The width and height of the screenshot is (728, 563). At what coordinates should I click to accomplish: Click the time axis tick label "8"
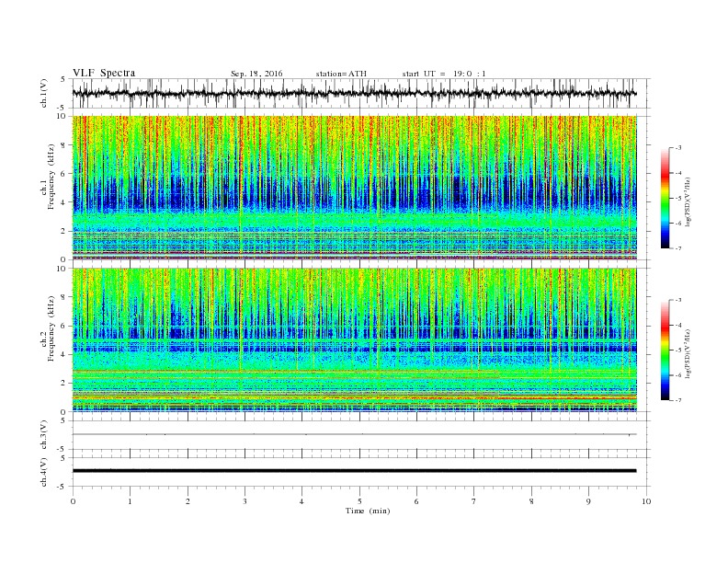[x=531, y=501]
